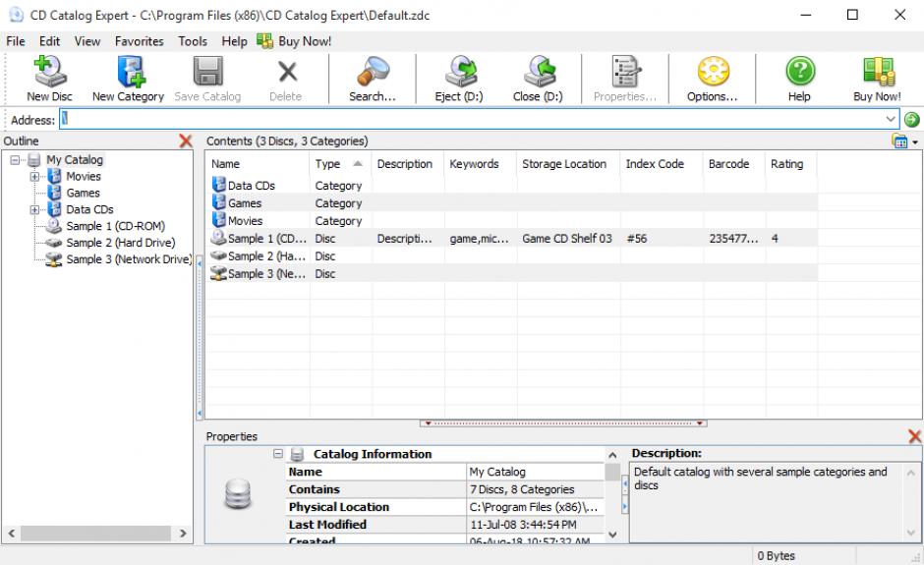Screen dimensions: 924x565
Task: Open the View menu
Action: pyautogui.click(x=87, y=41)
